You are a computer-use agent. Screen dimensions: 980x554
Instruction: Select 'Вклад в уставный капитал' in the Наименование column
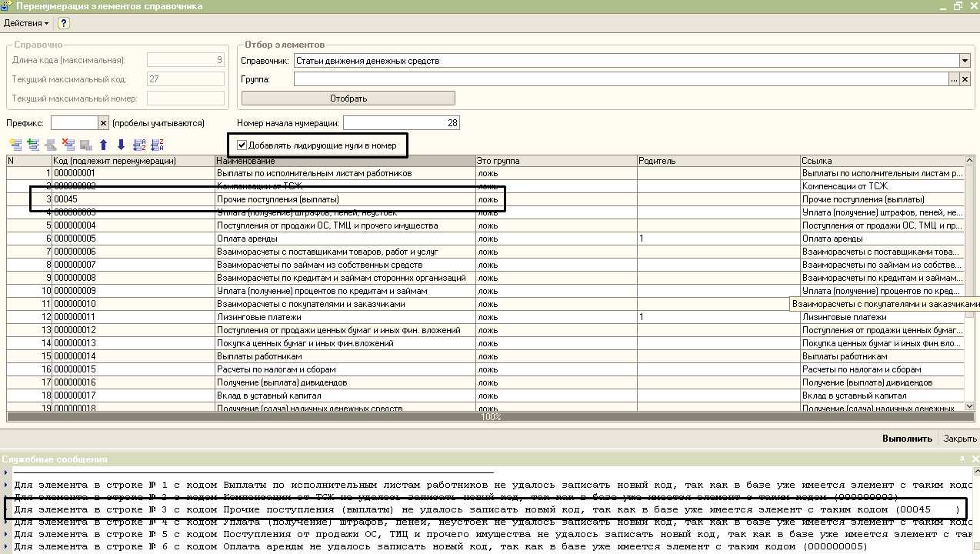coord(345,395)
